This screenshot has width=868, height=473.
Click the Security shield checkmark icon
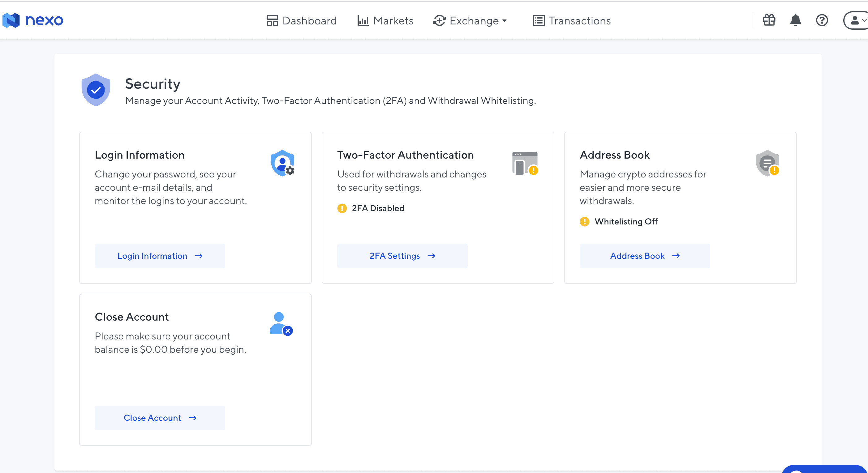(x=96, y=90)
